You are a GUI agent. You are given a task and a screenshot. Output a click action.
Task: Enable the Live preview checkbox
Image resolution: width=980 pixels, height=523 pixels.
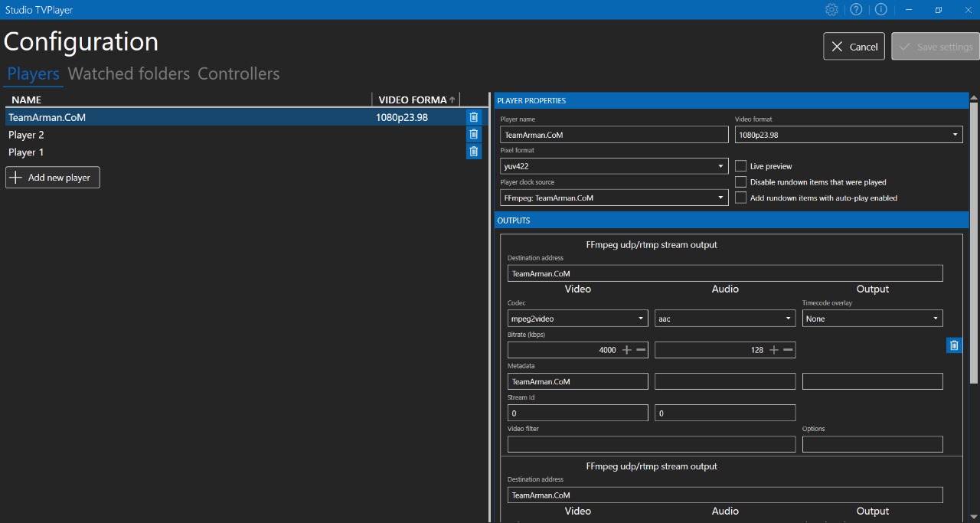740,166
